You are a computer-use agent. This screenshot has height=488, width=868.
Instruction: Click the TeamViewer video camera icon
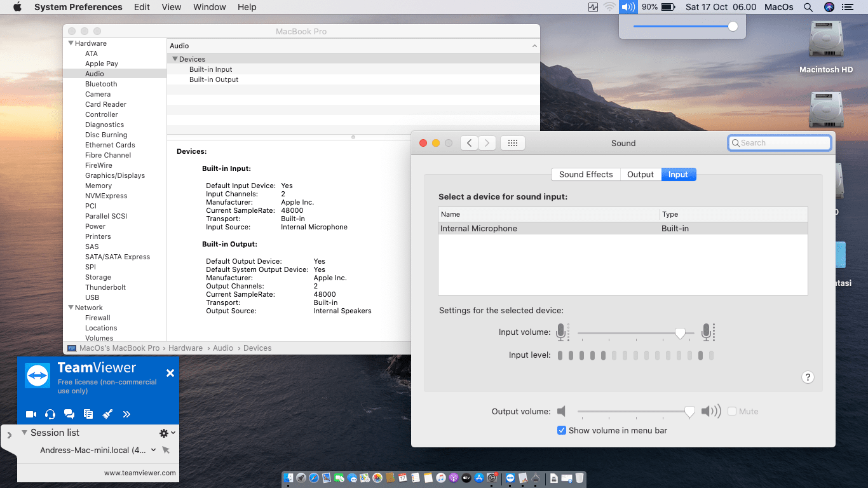(31, 414)
